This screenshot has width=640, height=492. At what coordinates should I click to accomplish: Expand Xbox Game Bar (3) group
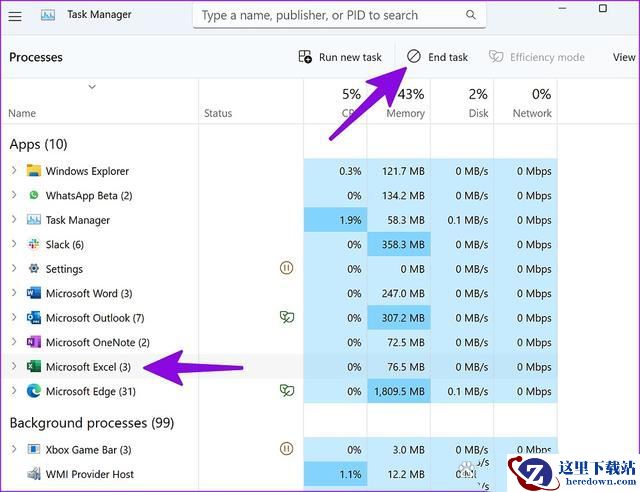pos(14,449)
